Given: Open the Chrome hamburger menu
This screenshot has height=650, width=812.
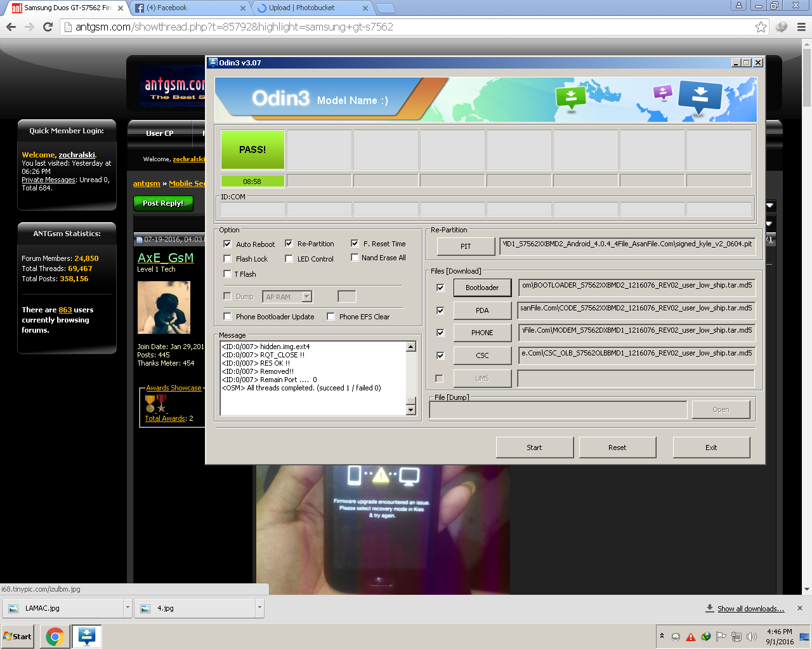Looking at the screenshot, I should point(801,27).
